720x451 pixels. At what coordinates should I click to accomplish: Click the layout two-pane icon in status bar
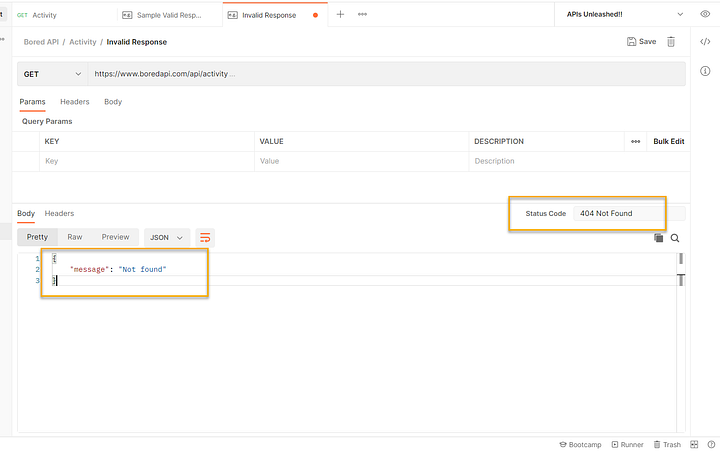(x=694, y=445)
